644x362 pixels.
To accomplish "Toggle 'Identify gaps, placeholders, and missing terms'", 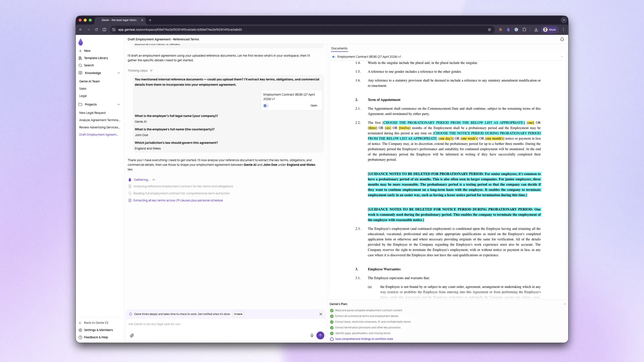I will point(332,333).
